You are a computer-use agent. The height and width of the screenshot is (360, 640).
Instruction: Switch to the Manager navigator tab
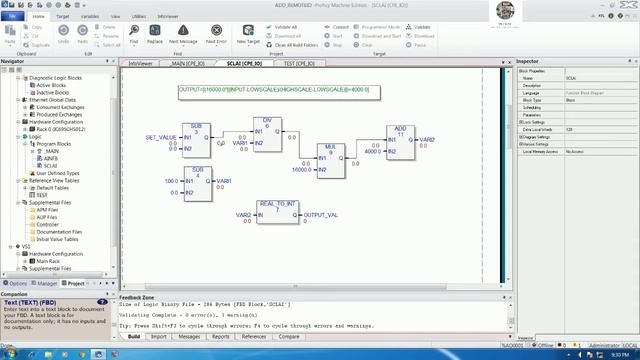tap(44, 283)
